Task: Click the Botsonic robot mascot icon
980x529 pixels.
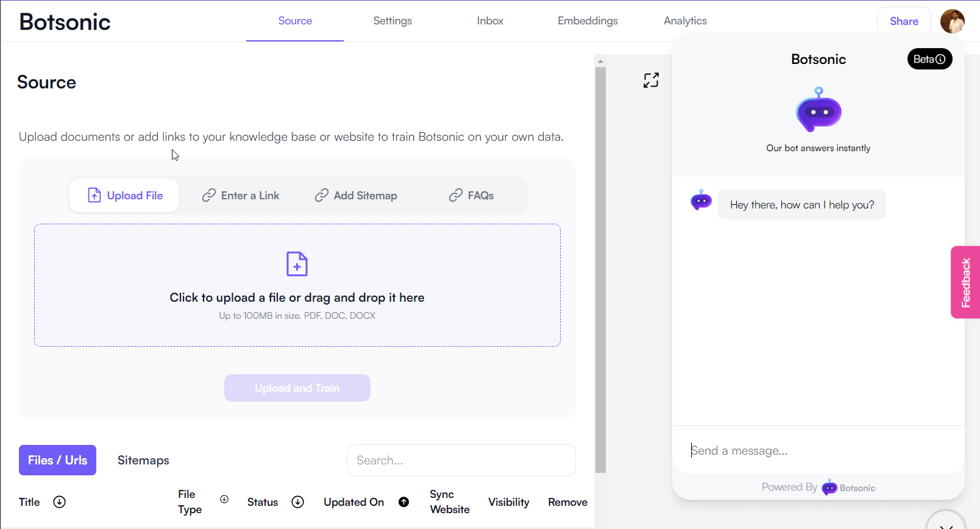Action: [x=818, y=110]
